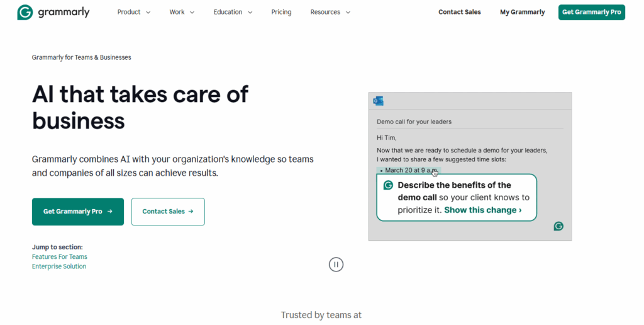Open the Resources dropdown menu
Viewport: 644px width, 325px height.
coord(330,12)
